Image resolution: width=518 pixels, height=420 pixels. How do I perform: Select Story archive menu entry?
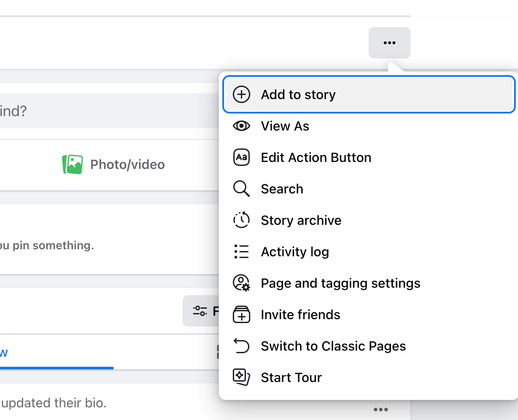(x=301, y=220)
